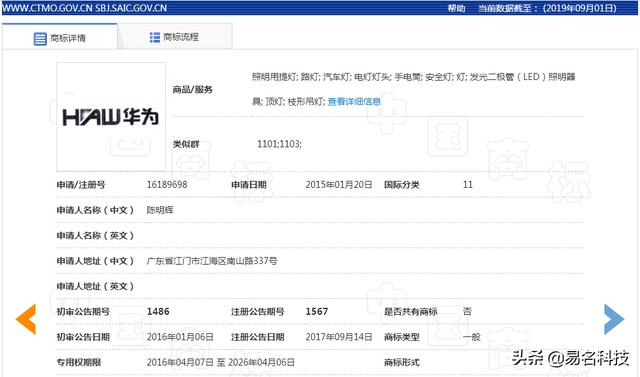Click the 申请人地址（英文） label

coord(96,286)
